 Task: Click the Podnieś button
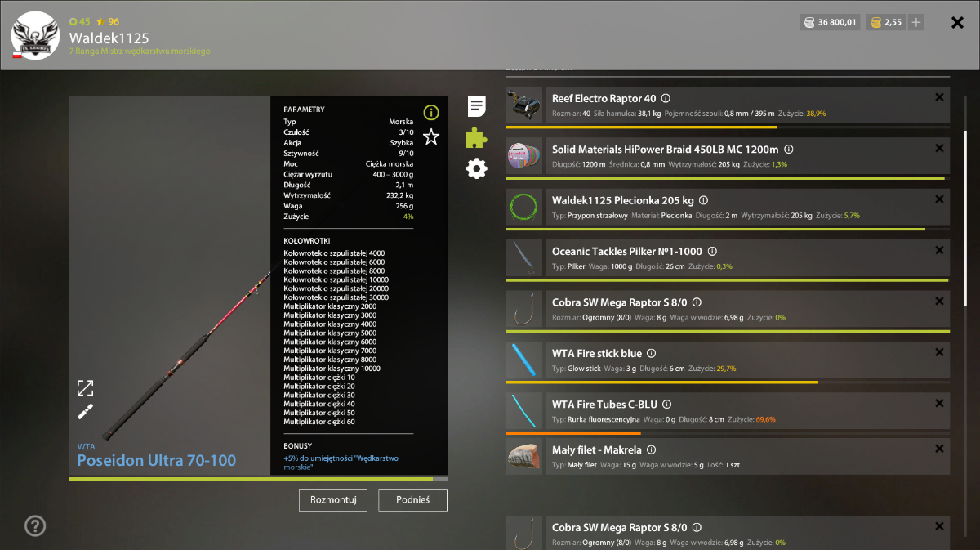coord(412,499)
